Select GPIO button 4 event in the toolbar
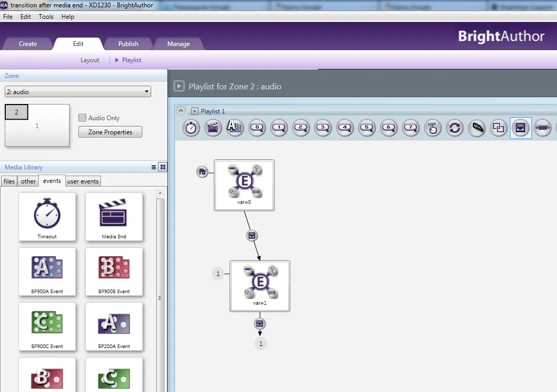 (345, 128)
